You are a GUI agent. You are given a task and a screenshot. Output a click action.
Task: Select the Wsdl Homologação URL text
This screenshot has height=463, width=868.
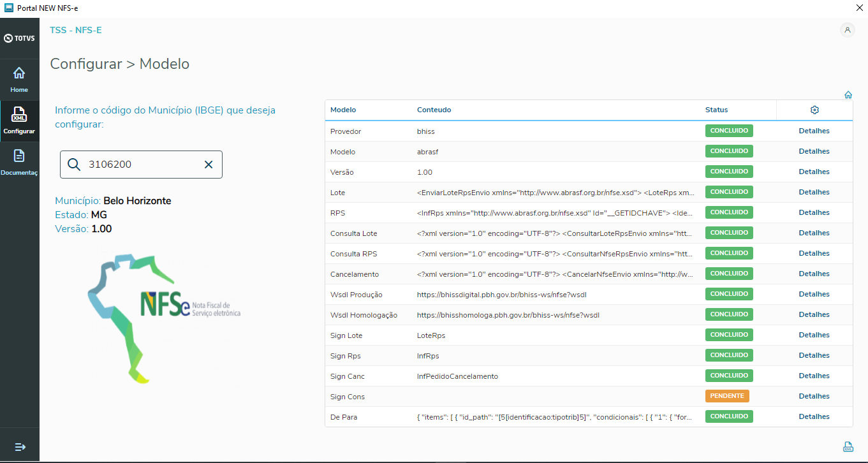coord(508,315)
